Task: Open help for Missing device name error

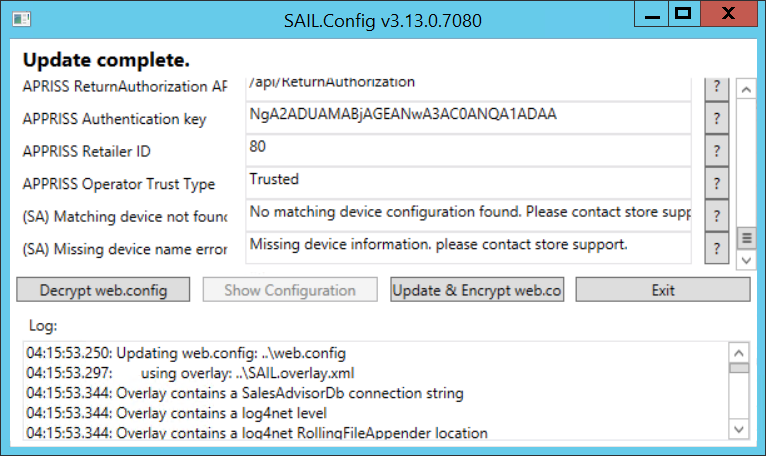Action: point(717,247)
